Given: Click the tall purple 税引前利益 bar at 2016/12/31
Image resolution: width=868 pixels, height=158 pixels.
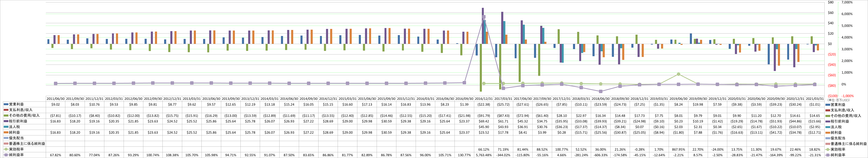Looking at the screenshot, I should tap(483, 26).
